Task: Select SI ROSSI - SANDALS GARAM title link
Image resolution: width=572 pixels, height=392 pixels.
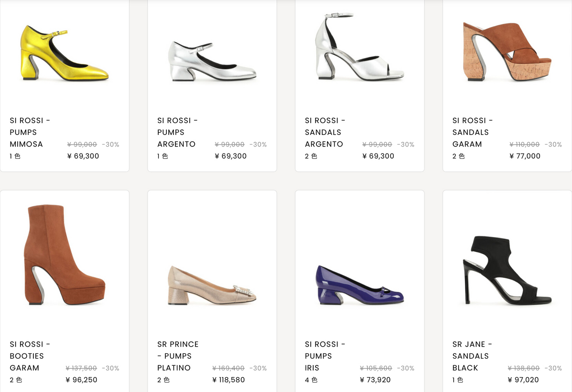Action: [473, 132]
